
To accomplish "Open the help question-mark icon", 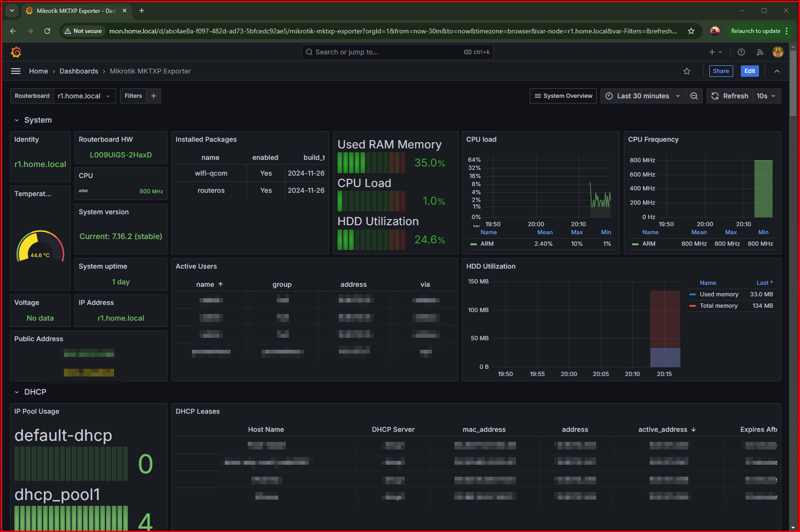I will (741, 52).
